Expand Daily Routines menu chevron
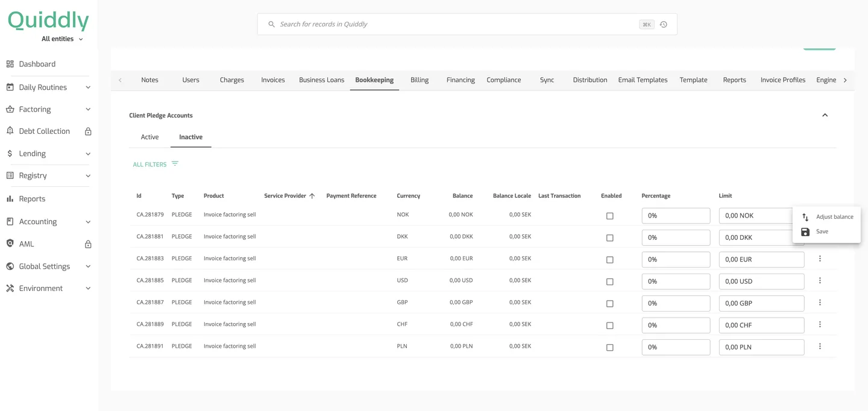This screenshot has width=868, height=411. click(x=88, y=87)
